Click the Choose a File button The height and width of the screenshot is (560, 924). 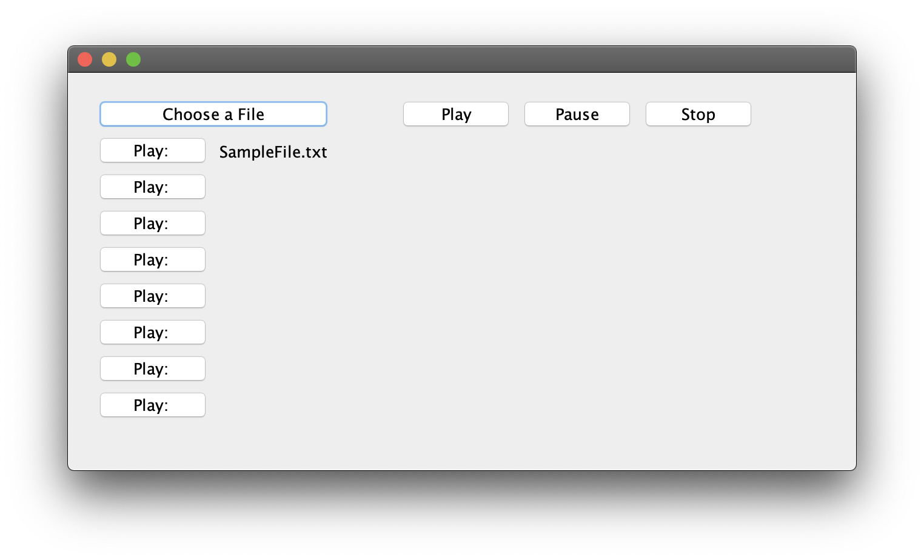click(213, 114)
